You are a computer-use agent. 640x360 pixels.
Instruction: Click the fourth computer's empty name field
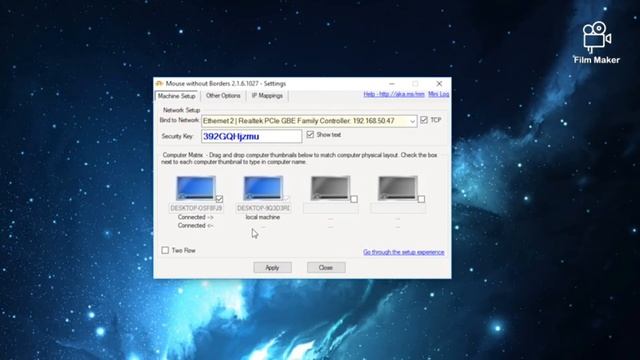[x=398, y=208]
